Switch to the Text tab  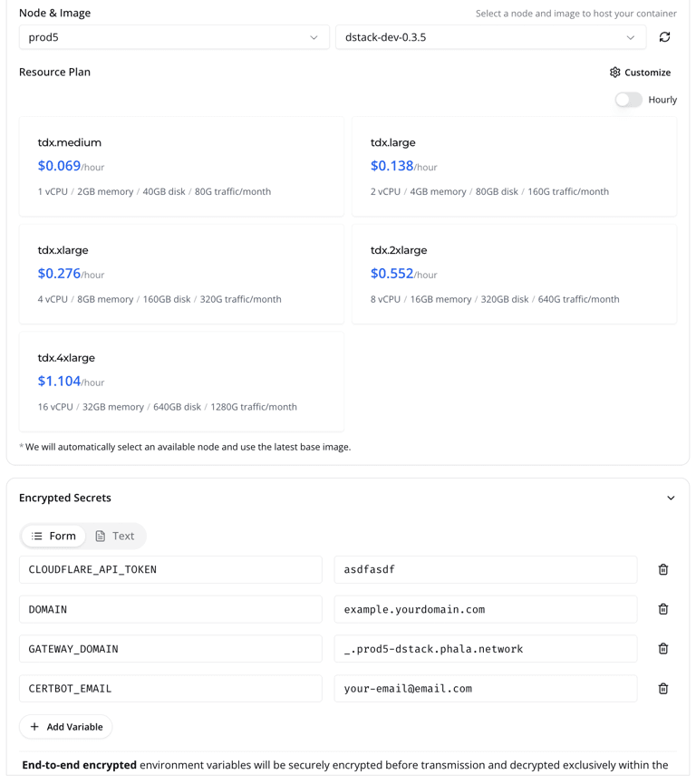pos(115,536)
